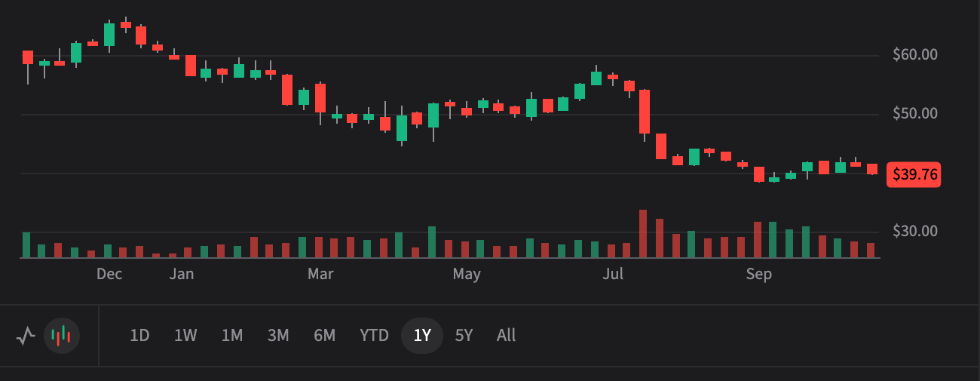The height and width of the screenshot is (381, 980).
Task: Click the $39.76 current price tag
Action: pyautogui.click(x=914, y=174)
